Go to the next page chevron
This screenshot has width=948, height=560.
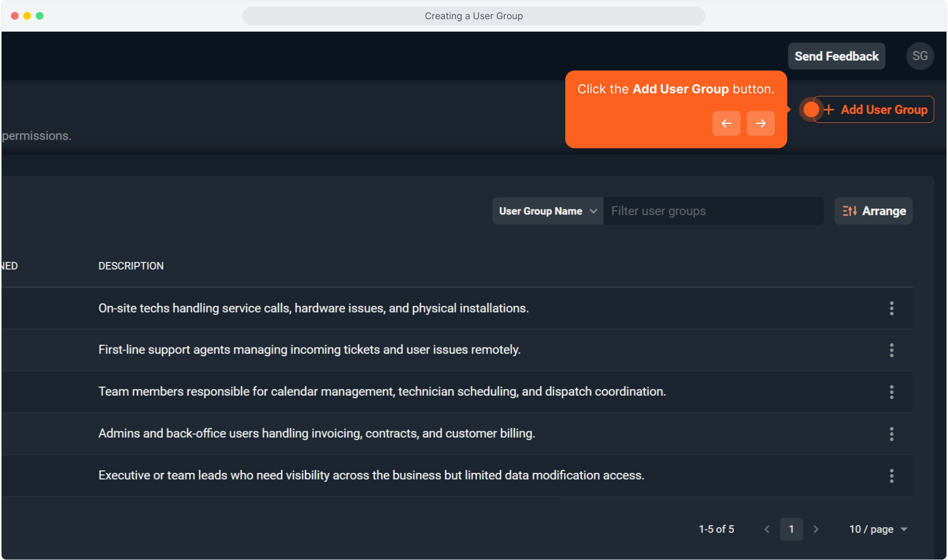click(x=816, y=529)
